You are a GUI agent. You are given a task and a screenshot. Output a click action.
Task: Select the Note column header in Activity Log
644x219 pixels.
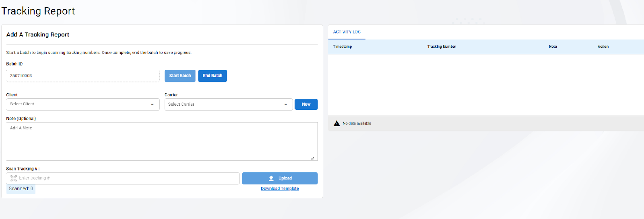(553, 47)
